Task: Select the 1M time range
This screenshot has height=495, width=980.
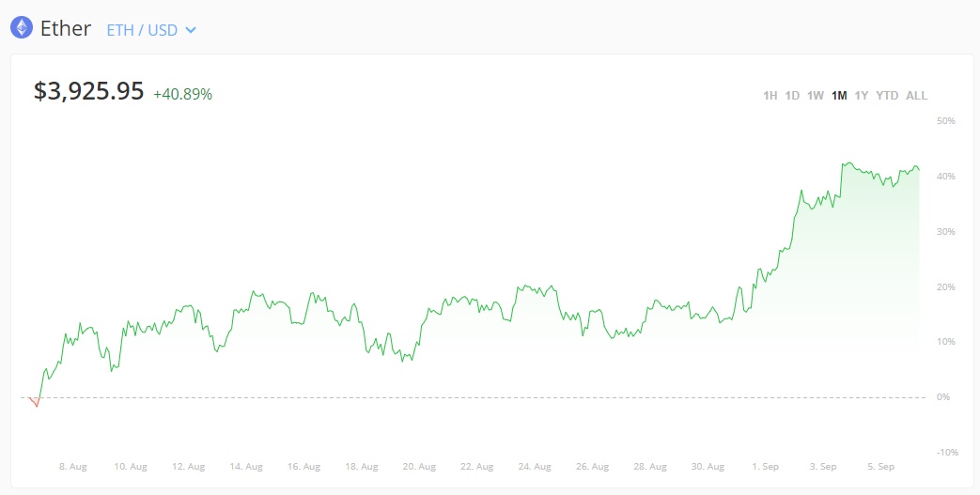Action: [x=839, y=96]
